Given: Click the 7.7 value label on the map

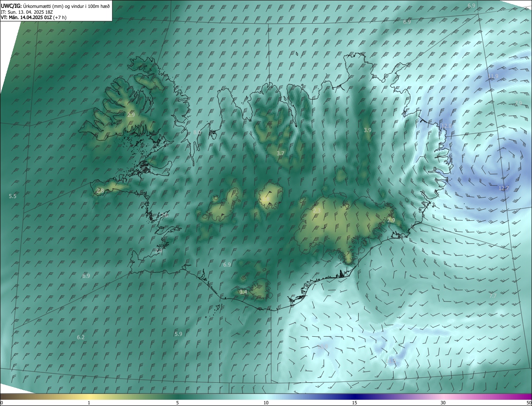Looking at the screenshot, I should 493,296.
